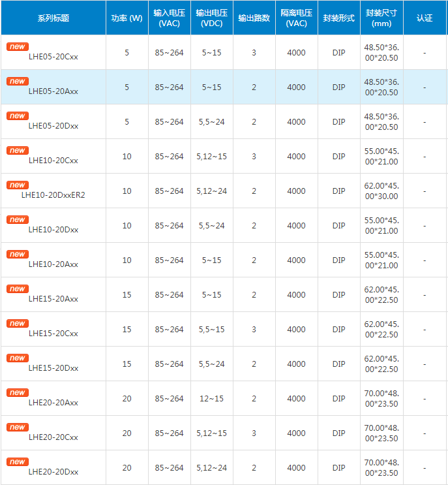Open the LHE10-20Dxx product page
This screenshot has height=485, width=448.
tap(53, 230)
